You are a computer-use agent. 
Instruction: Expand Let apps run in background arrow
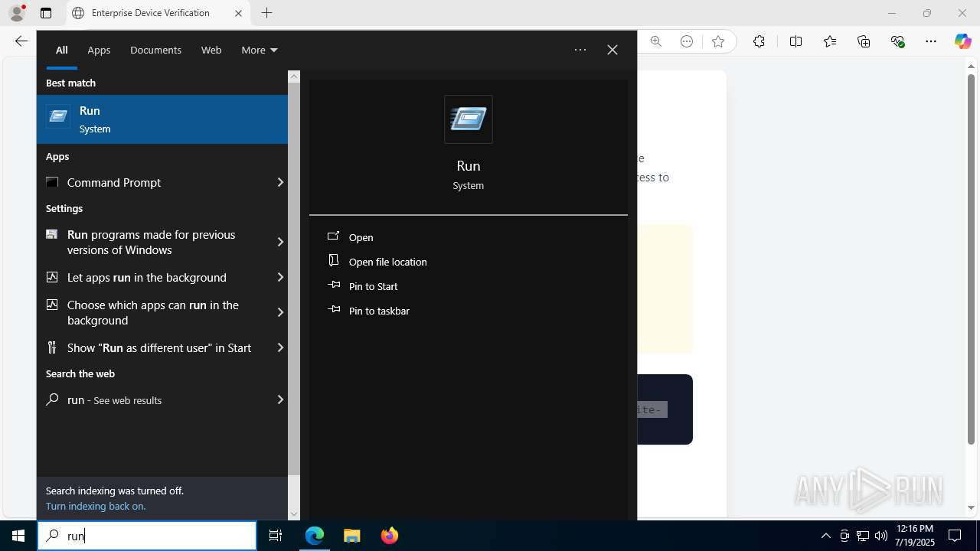pos(280,277)
